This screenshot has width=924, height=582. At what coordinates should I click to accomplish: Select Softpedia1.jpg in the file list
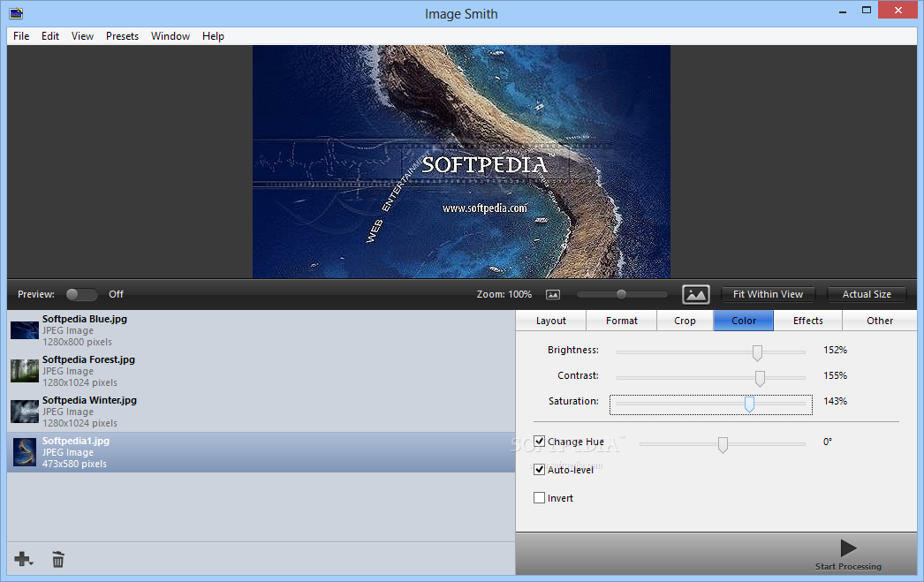tap(261, 452)
